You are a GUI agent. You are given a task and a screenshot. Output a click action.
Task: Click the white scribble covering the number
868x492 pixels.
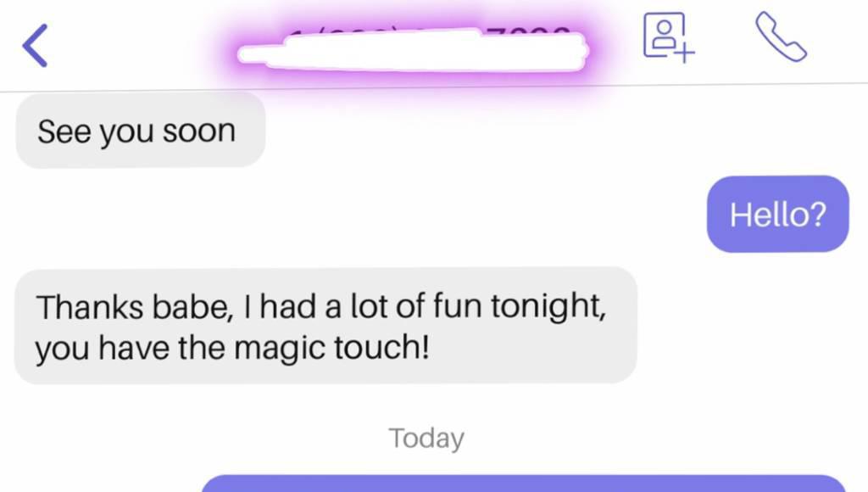pyautogui.click(x=413, y=51)
